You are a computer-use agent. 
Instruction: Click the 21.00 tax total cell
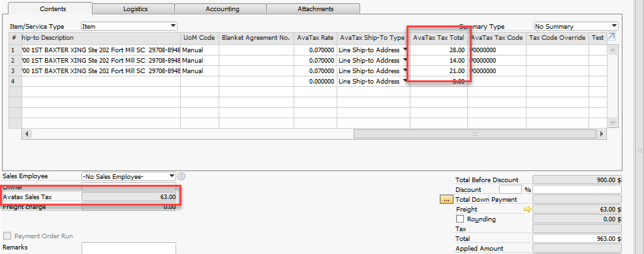click(438, 71)
